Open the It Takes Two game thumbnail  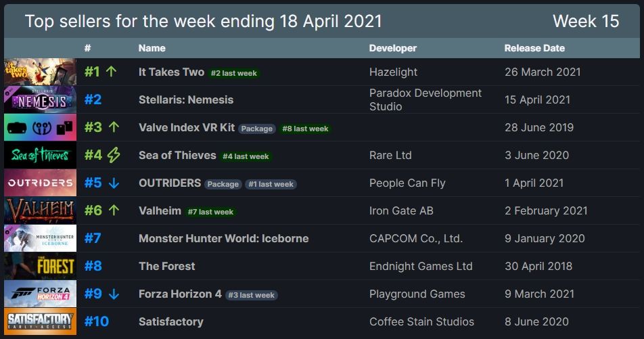(x=40, y=72)
